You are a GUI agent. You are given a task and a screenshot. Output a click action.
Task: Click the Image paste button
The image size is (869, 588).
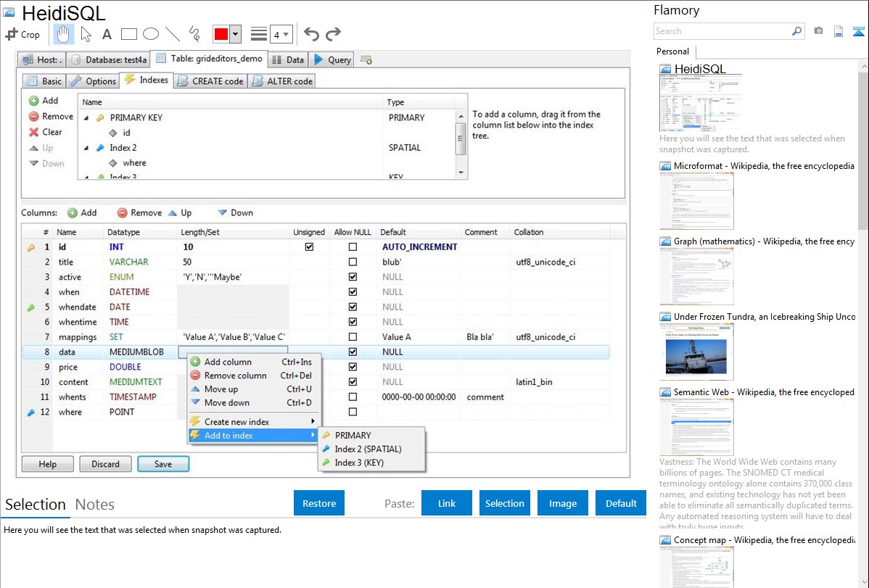point(563,503)
